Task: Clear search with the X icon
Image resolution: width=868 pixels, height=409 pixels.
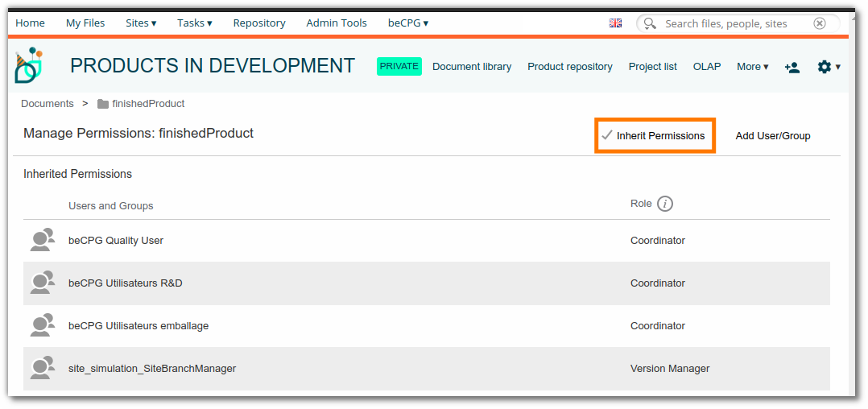Action: tap(820, 23)
